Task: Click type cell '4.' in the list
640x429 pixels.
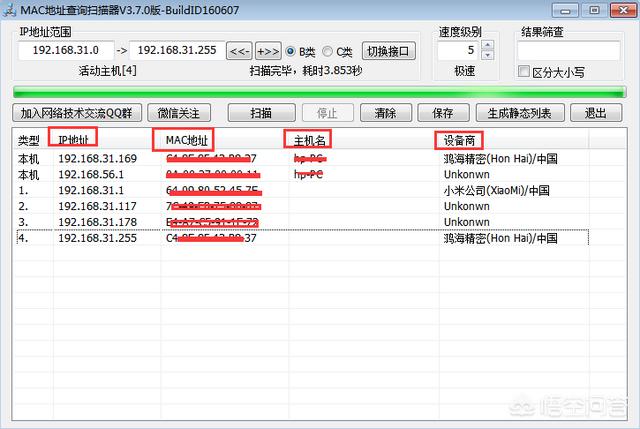Action: point(23,238)
